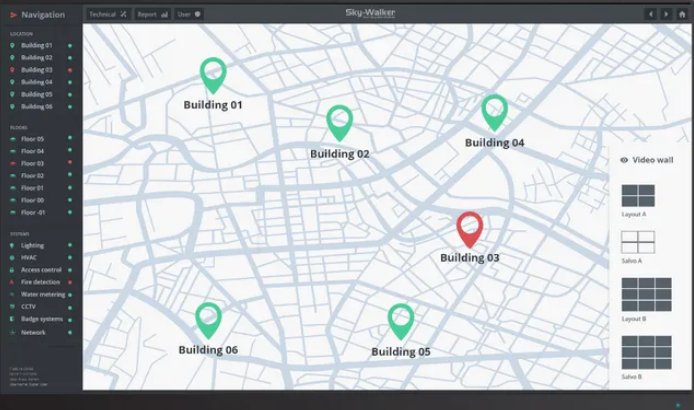Open the Technical tab
This screenshot has width=694, height=410.
click(x=108, y=14)
